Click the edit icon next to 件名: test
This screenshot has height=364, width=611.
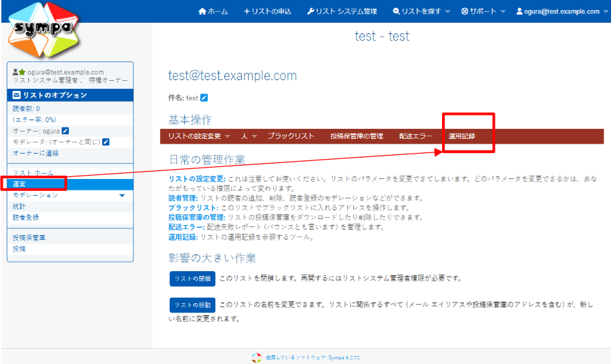(204, 98)
